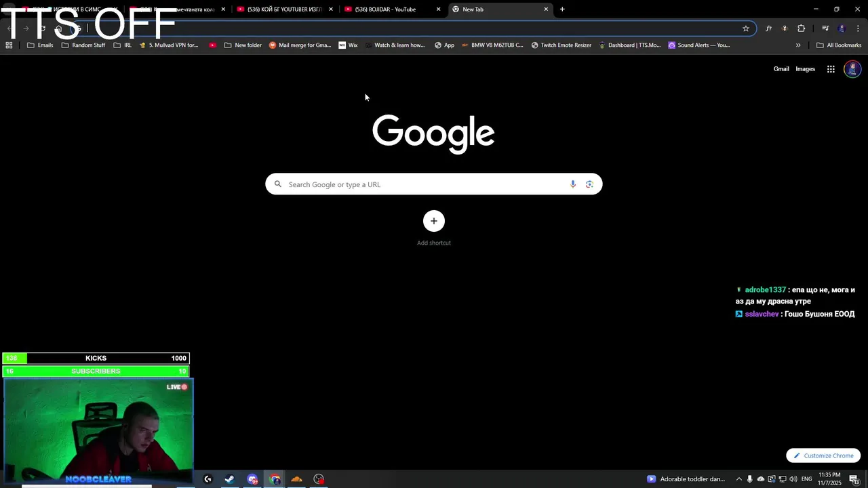Open the Chrome profile avatar in toolbar
Screen dimensions: 868x488
tap(842, 28)
